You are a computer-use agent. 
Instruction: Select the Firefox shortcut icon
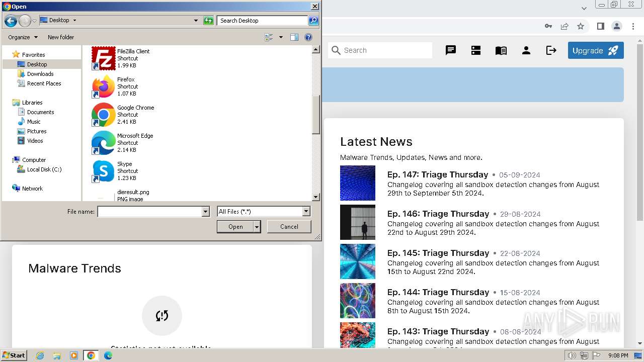pyautogui.click(x=104, y=86)
